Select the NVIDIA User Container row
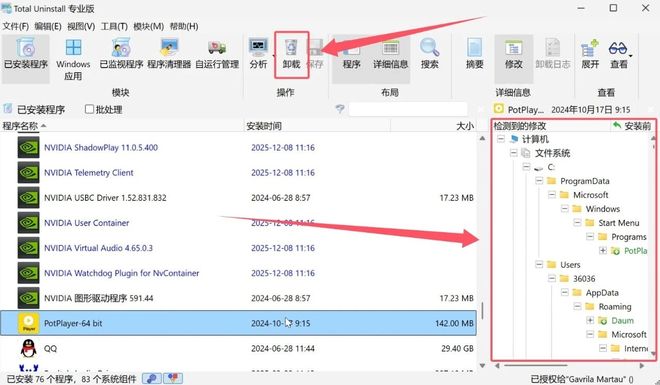Image resolution: width=660 pixels, height=385 pixels. (238, 223)
